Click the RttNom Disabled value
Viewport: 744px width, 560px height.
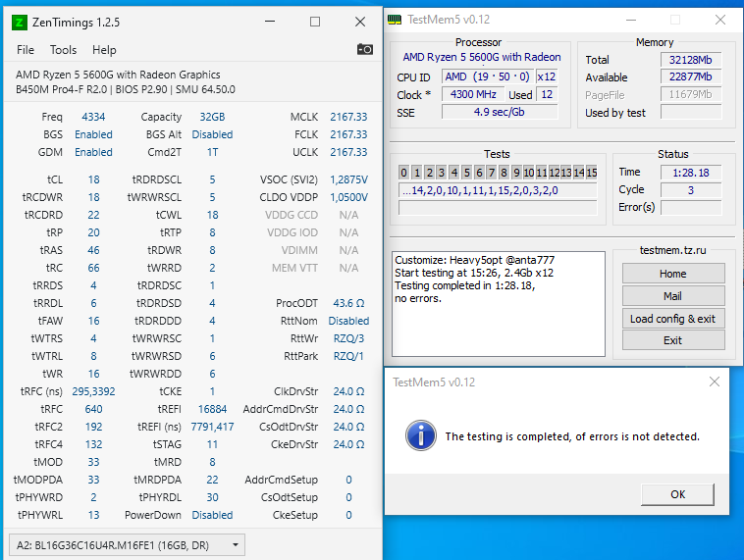(x=348, y=321)
